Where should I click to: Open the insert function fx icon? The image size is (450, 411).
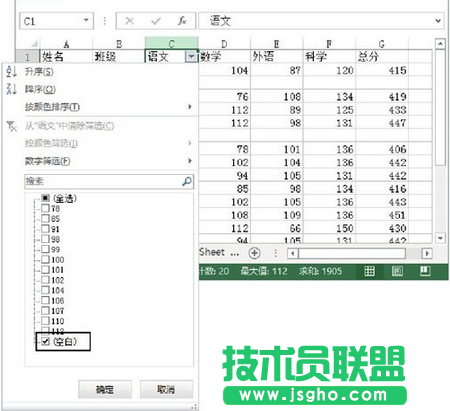coord(182,21)
